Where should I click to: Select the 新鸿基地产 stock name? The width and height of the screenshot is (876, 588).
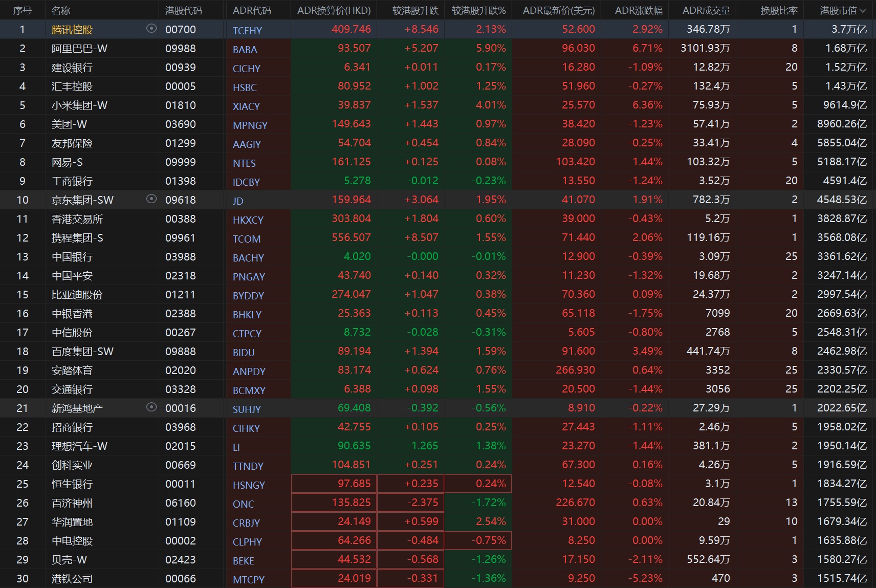[x=77, y=408]
